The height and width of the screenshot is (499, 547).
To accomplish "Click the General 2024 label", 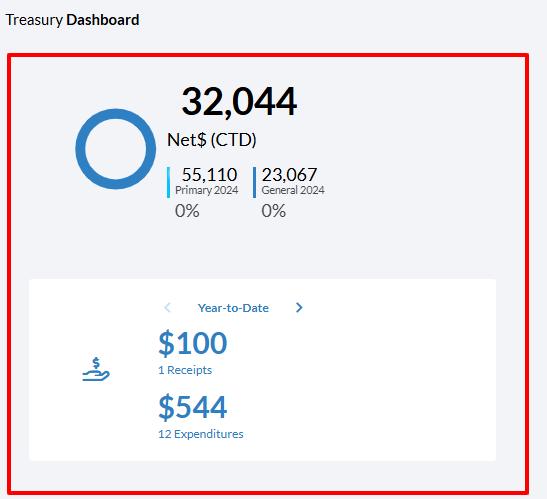I will point(293,190).
